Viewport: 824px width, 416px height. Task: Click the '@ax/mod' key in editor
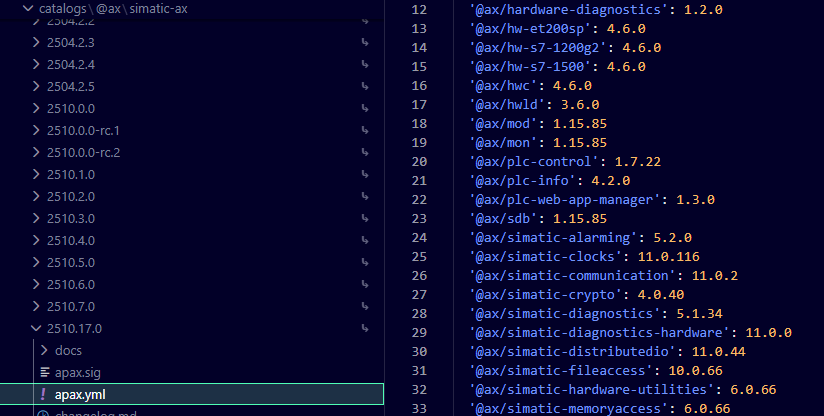(503, 123)
